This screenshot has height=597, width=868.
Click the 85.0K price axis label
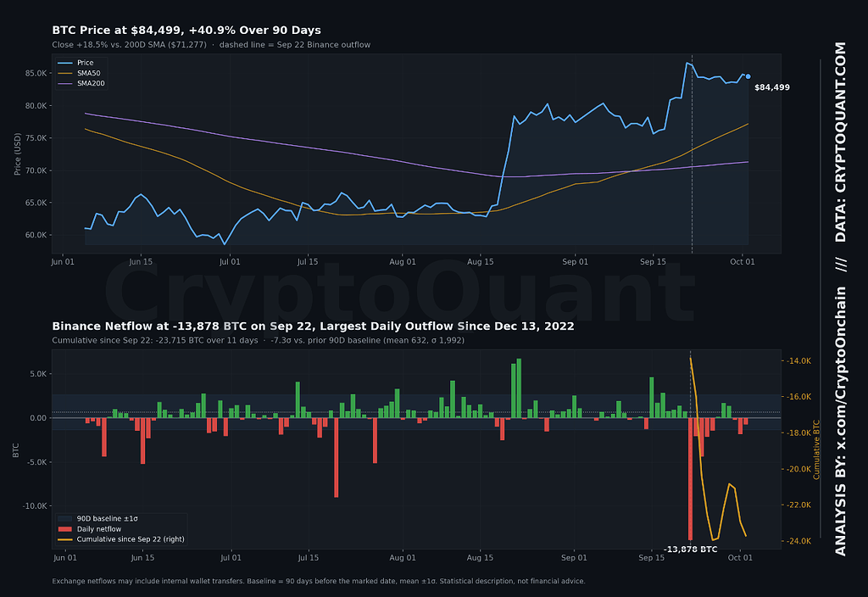(x=37, y=73)
